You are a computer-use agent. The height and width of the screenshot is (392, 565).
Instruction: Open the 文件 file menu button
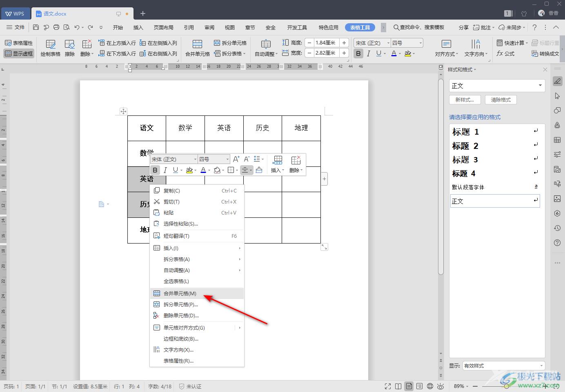tap(16, 27)
